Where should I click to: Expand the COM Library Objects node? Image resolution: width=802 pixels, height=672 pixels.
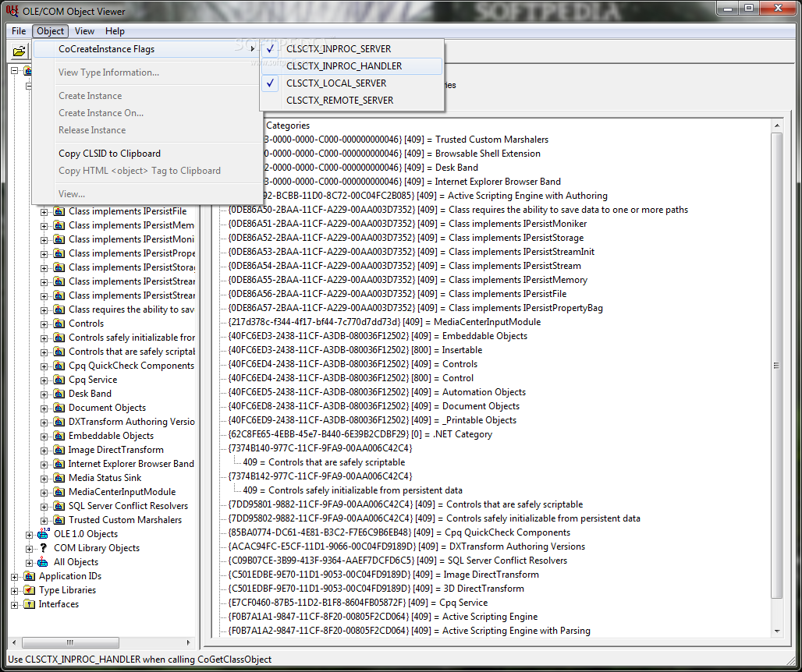click(29, 548)
